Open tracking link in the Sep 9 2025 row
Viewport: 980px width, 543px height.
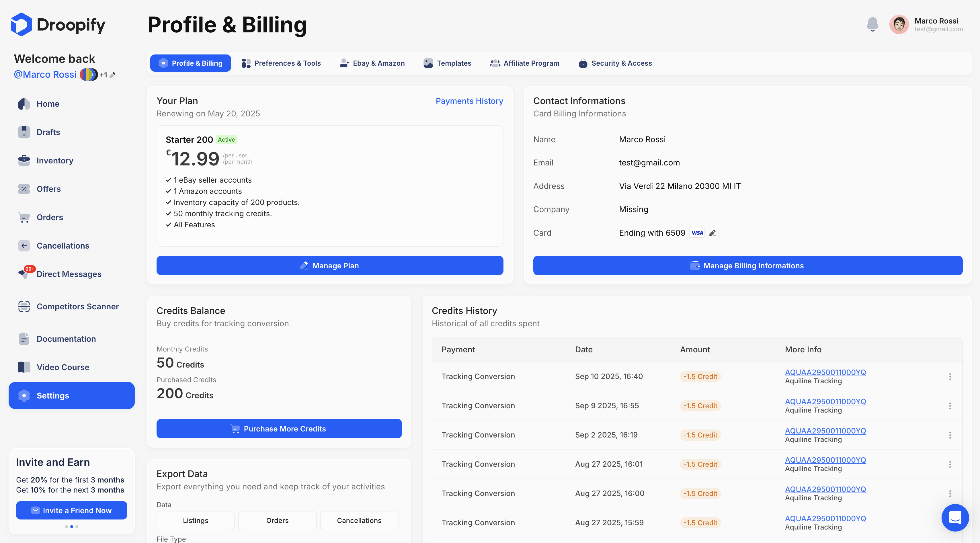click(x=825, y=401)
